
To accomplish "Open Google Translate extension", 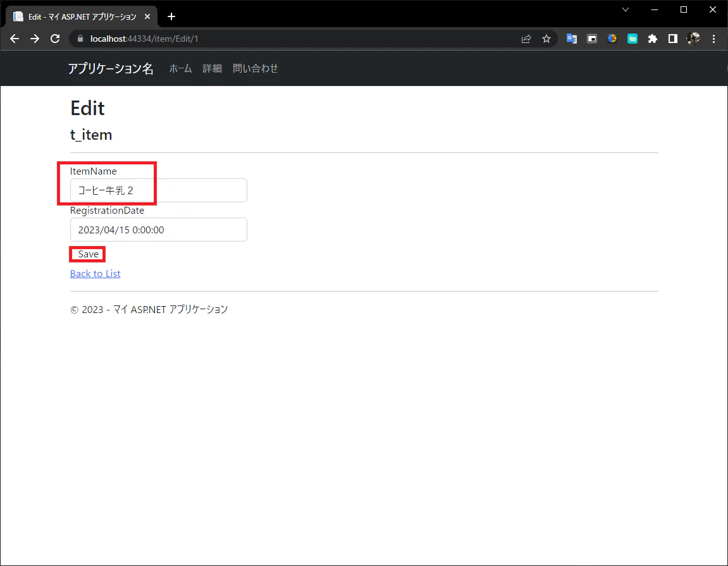I will tap(572, 39).
